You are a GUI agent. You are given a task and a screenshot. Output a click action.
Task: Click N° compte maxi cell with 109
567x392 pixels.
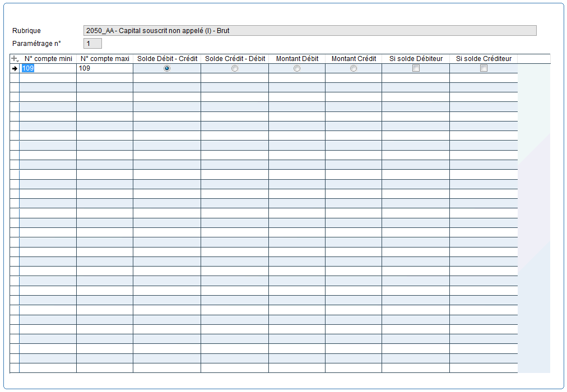tap(105, 68)
